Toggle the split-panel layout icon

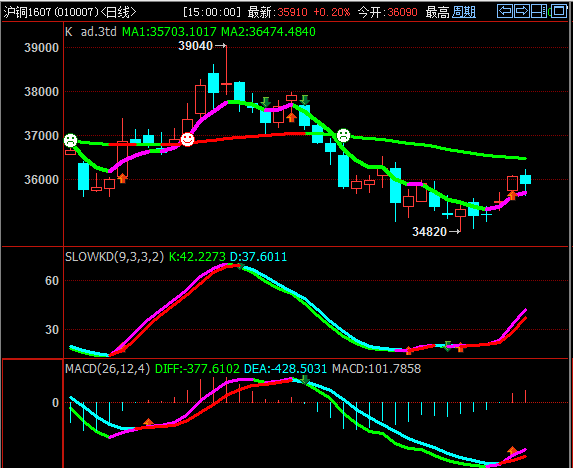[x=539, y=11]
